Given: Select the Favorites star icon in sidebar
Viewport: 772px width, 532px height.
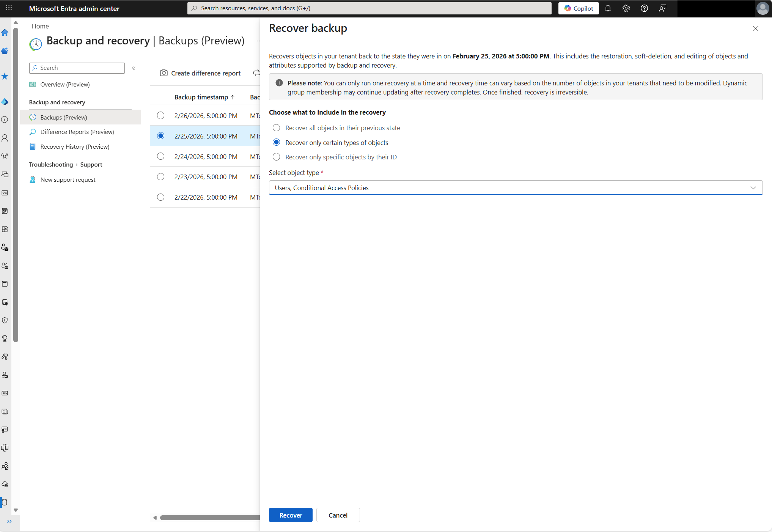Looking at the screenshot, I should [5, 77].
